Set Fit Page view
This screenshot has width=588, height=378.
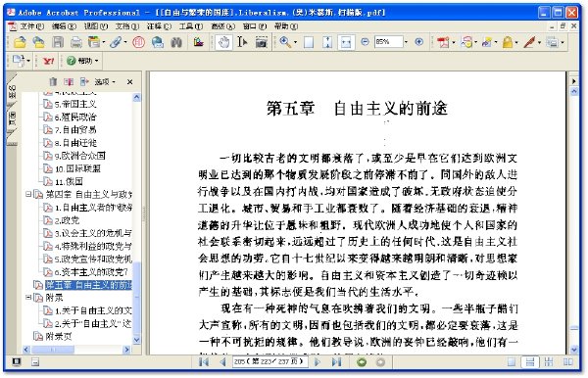tap(327, 42)
